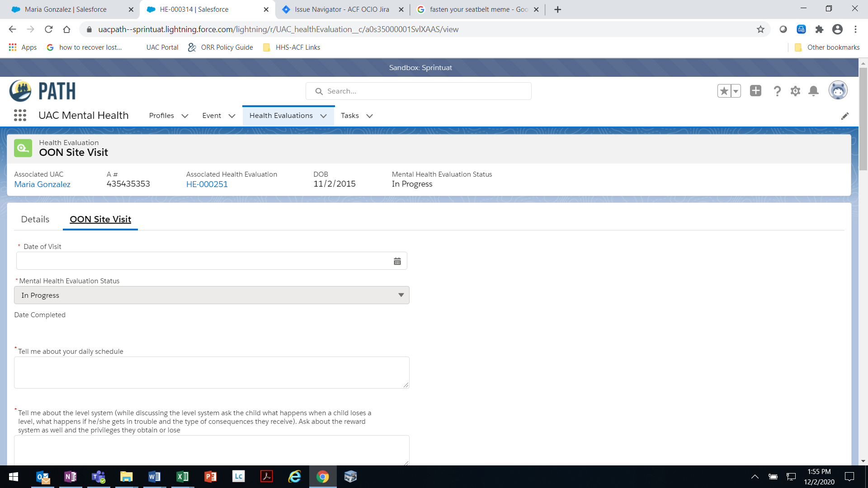Viewport: 868px width, 488px height.
Task: Click the user avatar profile icon
Action: (x=838, y=90)
